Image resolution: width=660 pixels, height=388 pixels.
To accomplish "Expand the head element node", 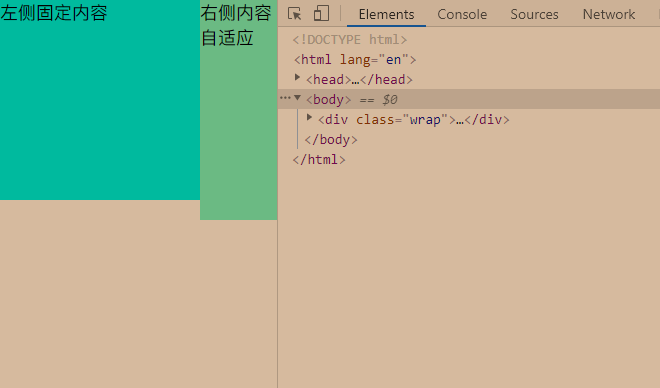I will pyautogui.click(x=298, y=77).
